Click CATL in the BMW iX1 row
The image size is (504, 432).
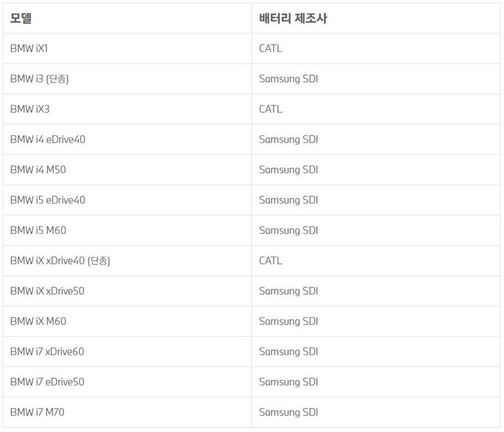(270, 49)
